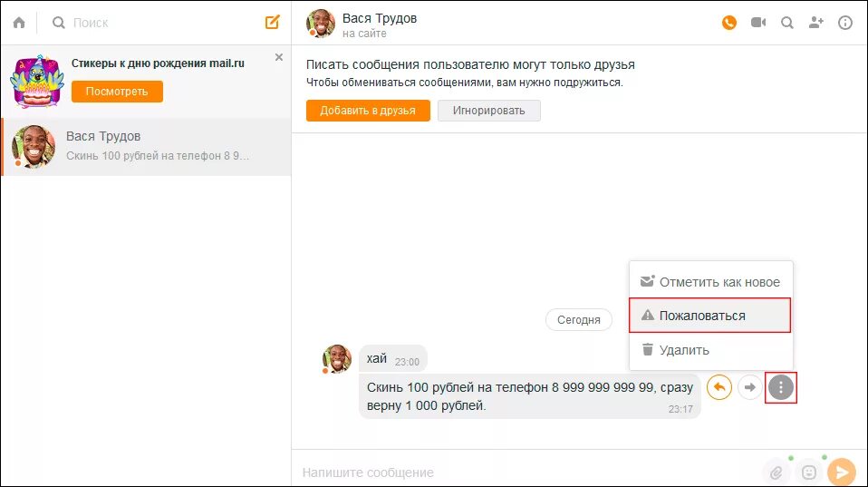868x487 pixels.
Task: Choose Отметить как новое menu item
Action: pos(710,282)
